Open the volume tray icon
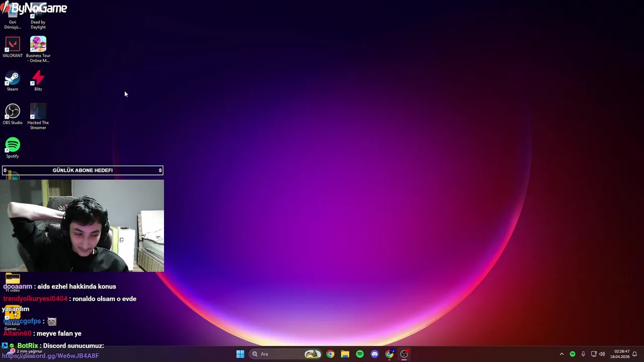Viewport: 644px width, 362px height. (x=602, y=354)
